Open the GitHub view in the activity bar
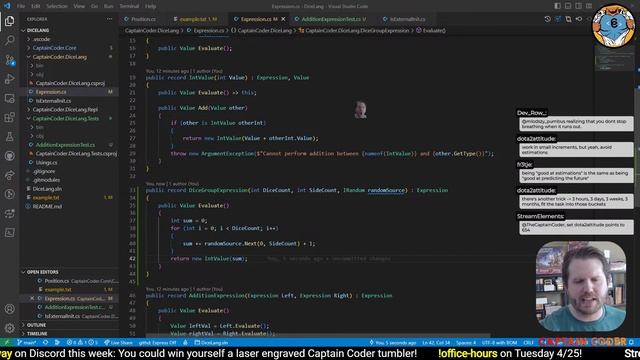The height and width of the screenshot is (360, 640). tap(9, 156)
